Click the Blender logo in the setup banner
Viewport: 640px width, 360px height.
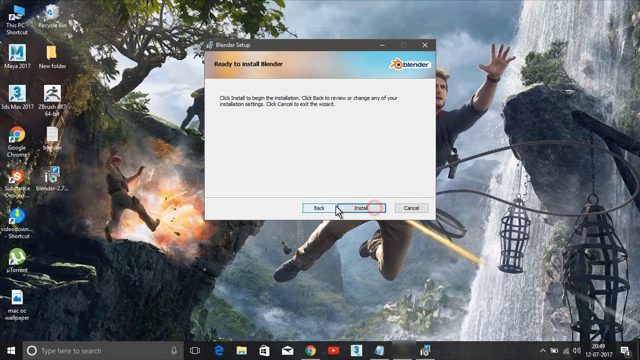pyautogui.click(x=410, y=64)
